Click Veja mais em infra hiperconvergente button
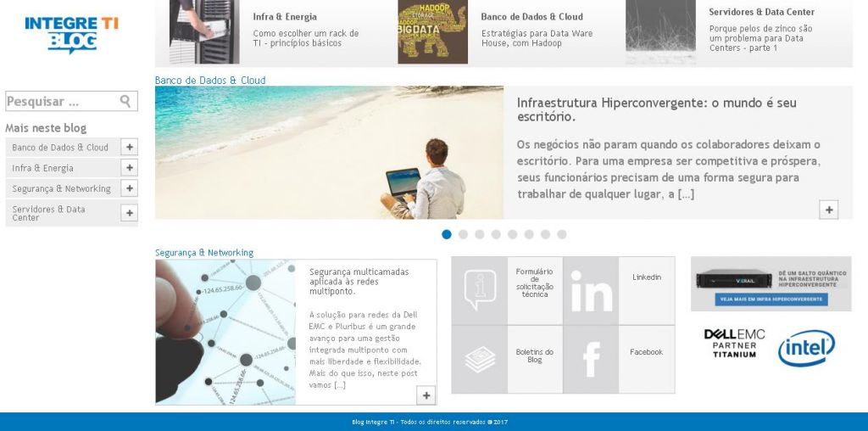 click(771, 299)
